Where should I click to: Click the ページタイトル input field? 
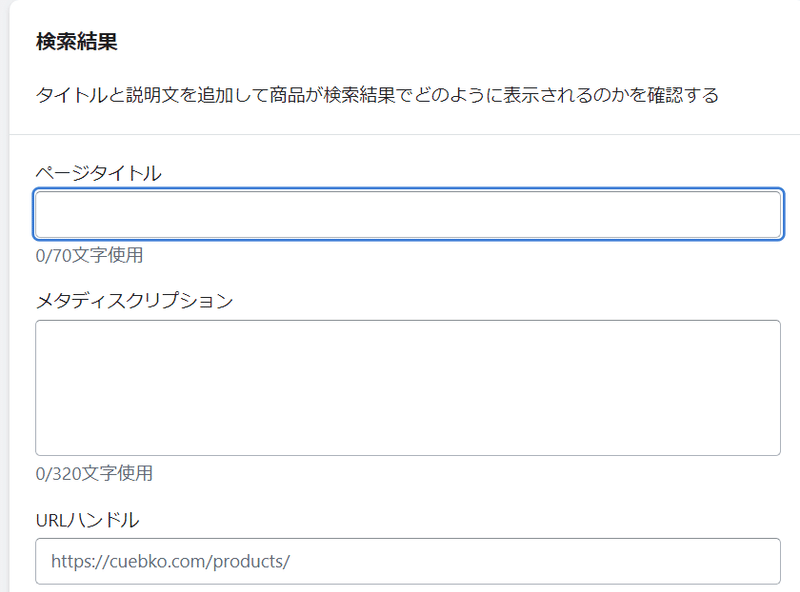(408, 214)
